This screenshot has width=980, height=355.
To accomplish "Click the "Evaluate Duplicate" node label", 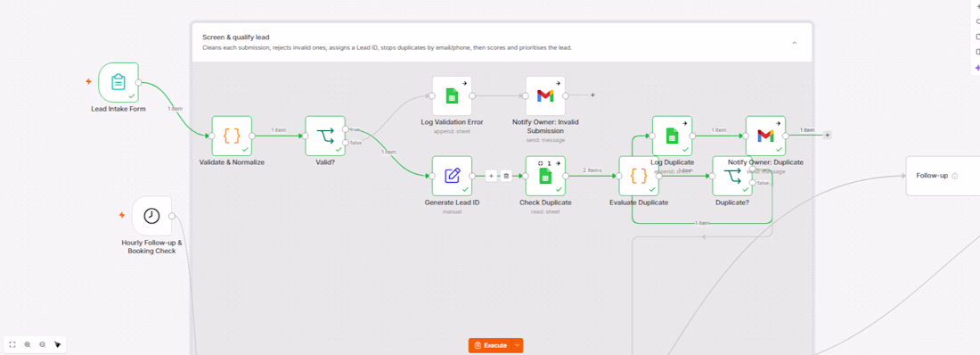I will click(x=639, y=202).
